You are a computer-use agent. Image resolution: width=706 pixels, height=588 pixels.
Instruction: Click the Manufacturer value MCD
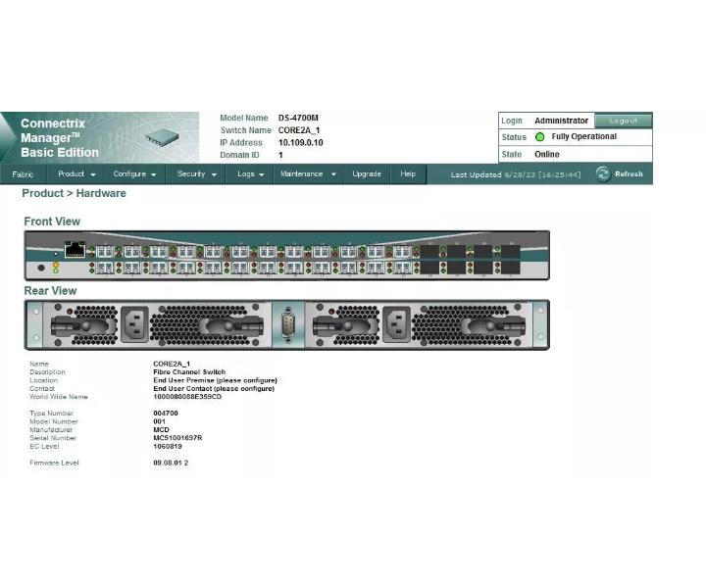coord(161,429)
